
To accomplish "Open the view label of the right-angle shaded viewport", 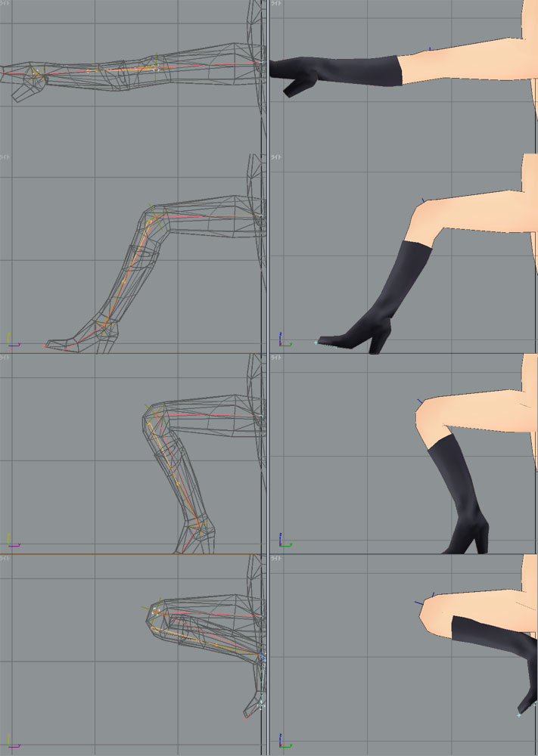I will [276, 358].
